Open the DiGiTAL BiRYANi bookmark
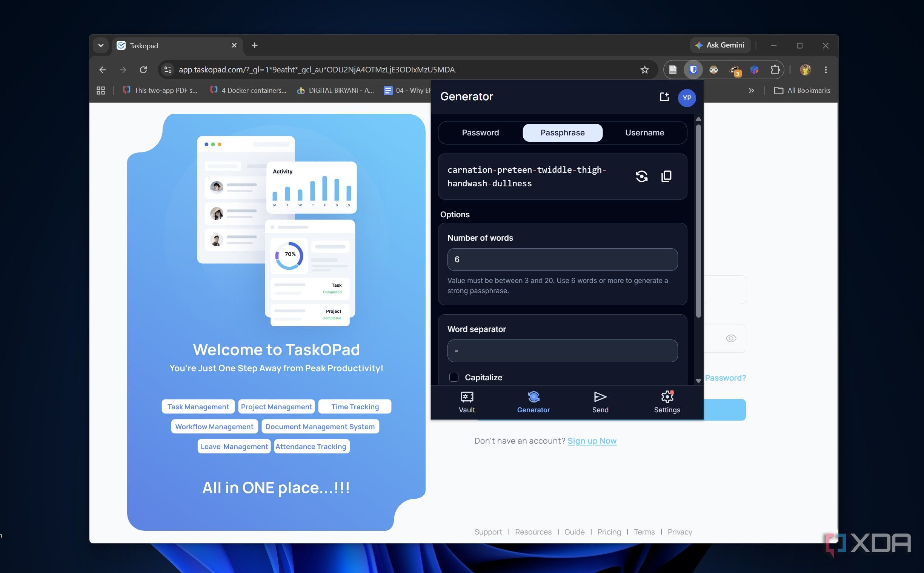This screenshot has width=924, height=573. tap(336, 91)
